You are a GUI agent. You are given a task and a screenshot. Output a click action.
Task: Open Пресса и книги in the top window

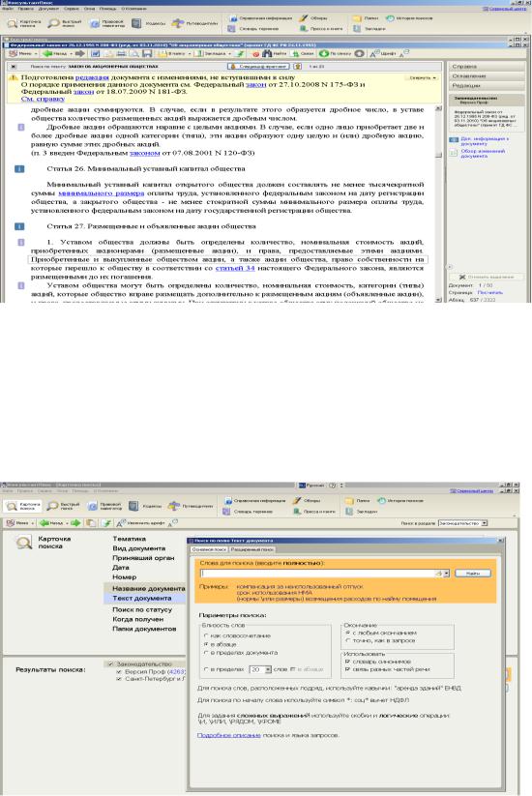[x=321, y=29]
